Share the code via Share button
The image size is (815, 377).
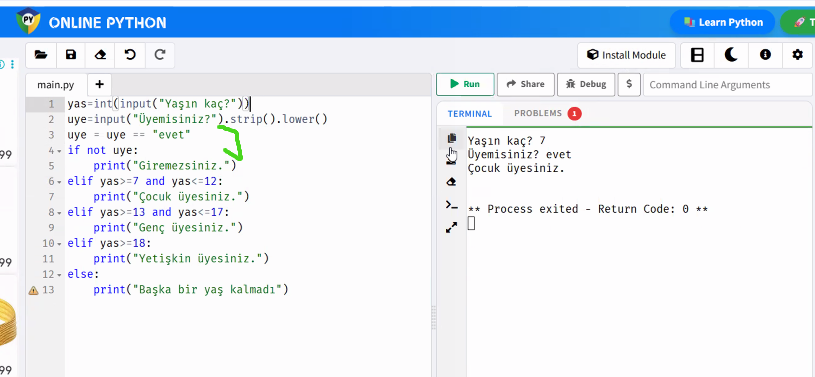click(x=525, y=84)
